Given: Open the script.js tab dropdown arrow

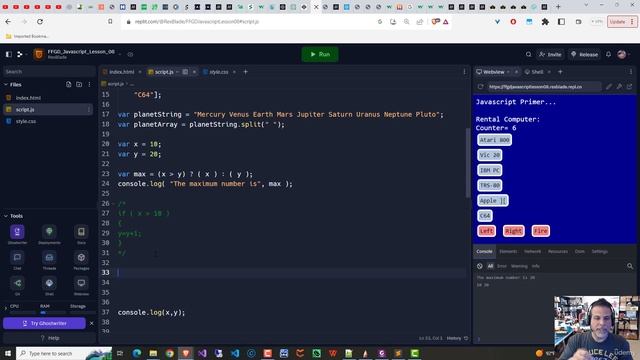Looking at the screenshot, I should (x=177, y=72).
